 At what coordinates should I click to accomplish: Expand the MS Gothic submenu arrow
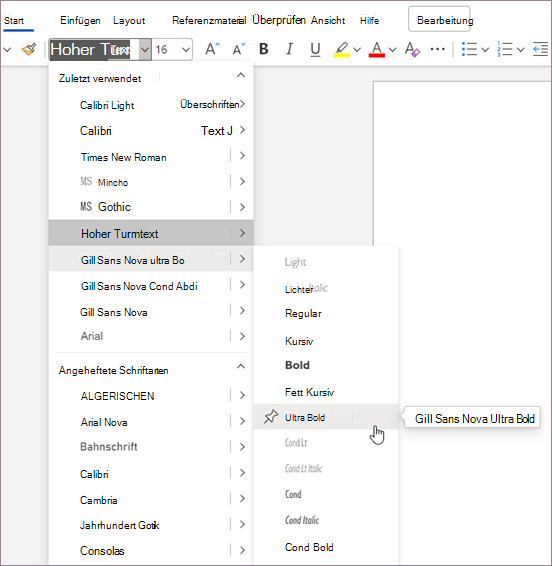pyautogui.click(x=243, y=207)
